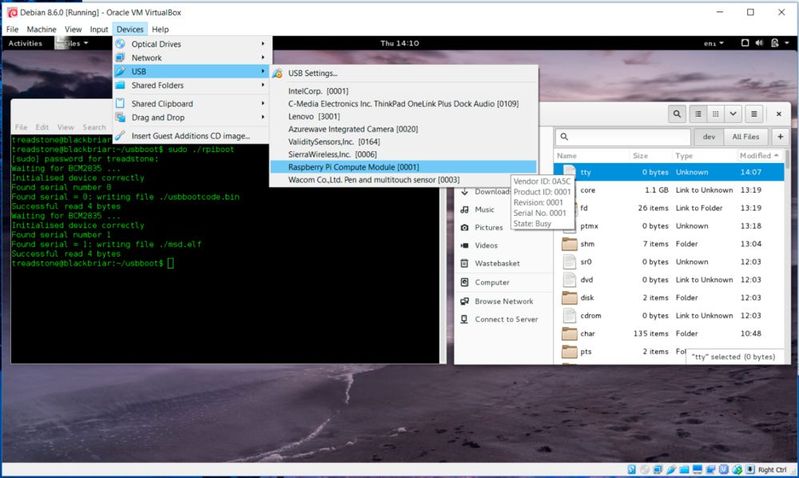Close the open Devices menu

click(x=130, y=29)
